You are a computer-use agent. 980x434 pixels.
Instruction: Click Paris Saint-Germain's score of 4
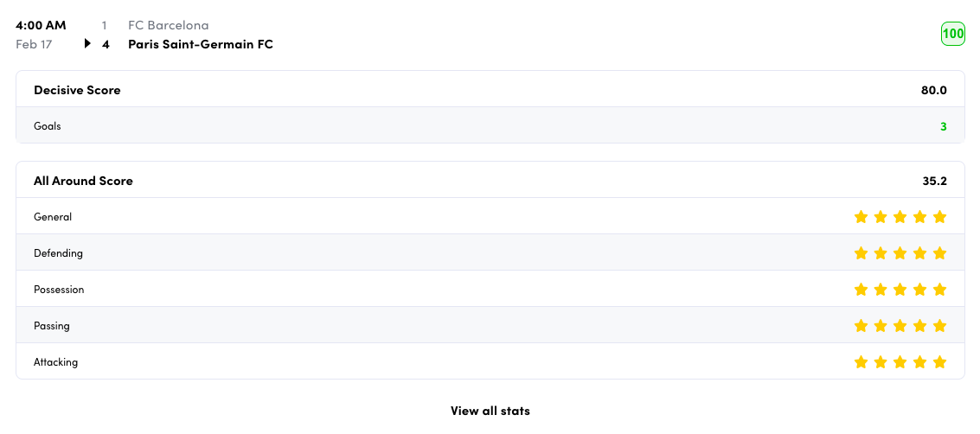[x=106, y=44]
